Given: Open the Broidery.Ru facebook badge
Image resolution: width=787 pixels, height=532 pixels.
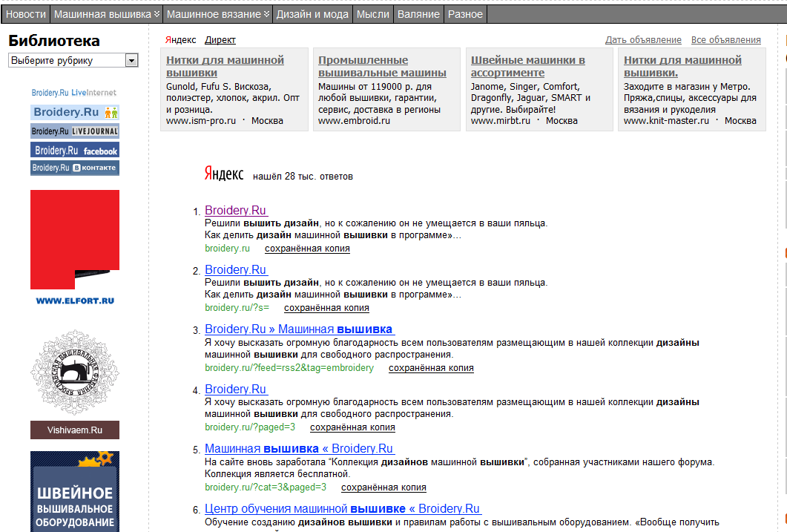Looking at the screenshot, I should click(75, 150).
